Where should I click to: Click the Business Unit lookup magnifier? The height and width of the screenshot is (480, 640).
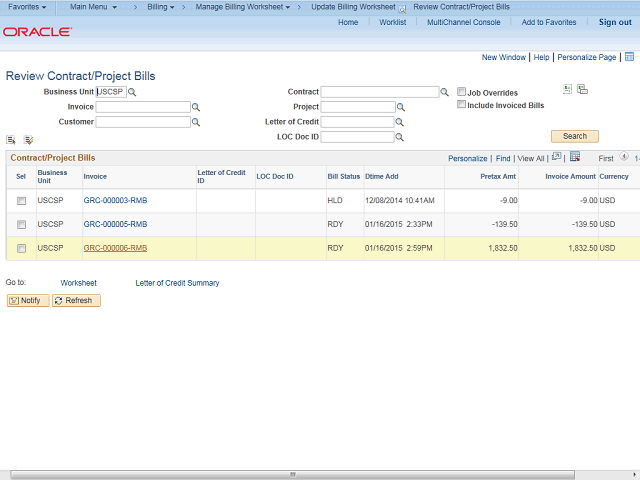pos(132,92)
